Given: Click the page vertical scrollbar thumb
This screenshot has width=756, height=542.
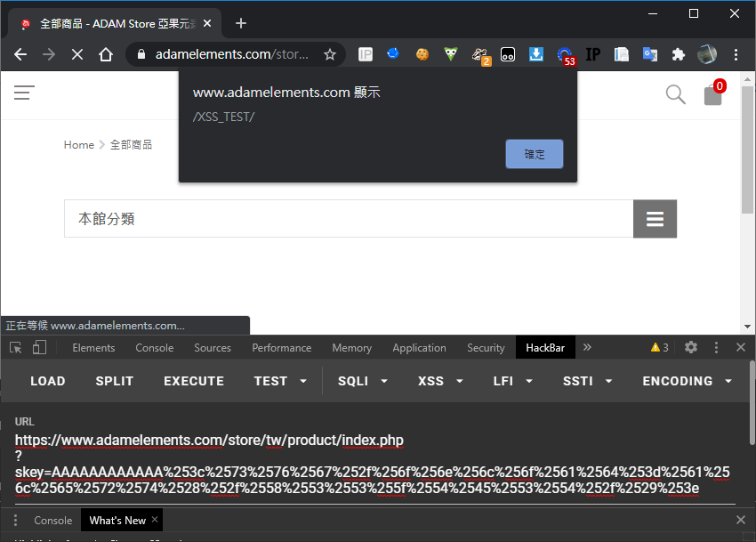Looking at the screenshot, I should pyautogui.click(x=747, y=150).
